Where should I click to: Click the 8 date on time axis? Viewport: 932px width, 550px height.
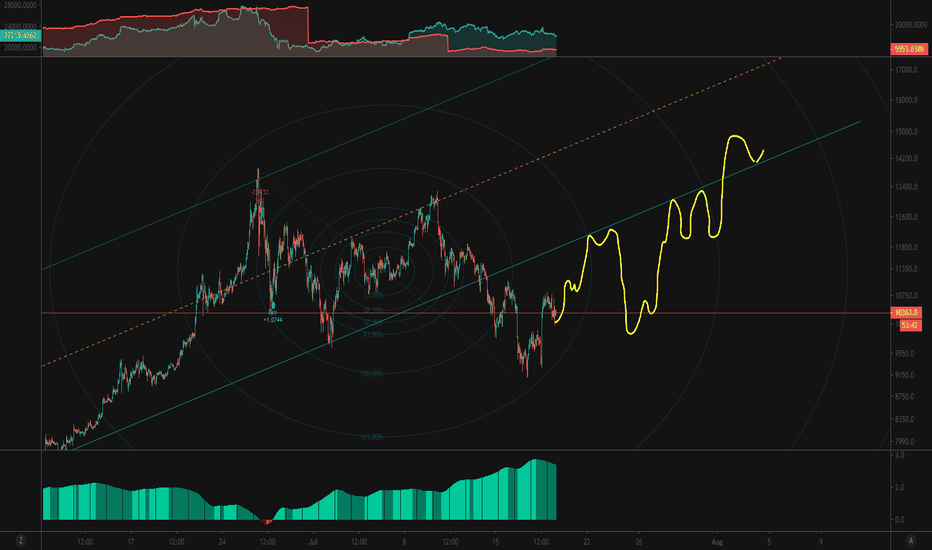click(x=405, y=542)
